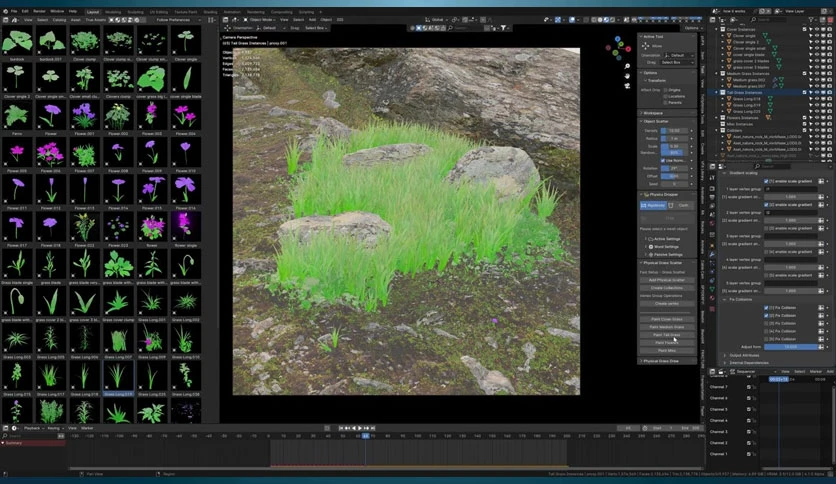Image resolution: width=836 pixels, height=484 pixels.
Task: Open the Window menu
Action: 57,11
